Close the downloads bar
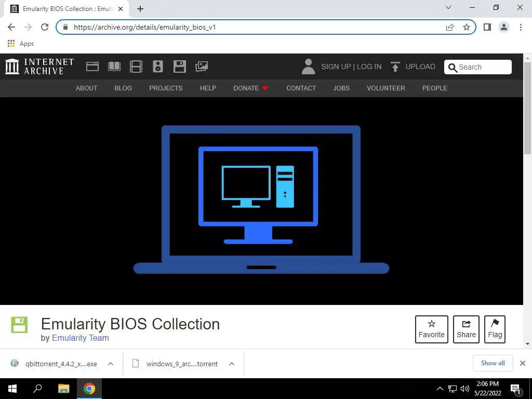 (523, 363)
